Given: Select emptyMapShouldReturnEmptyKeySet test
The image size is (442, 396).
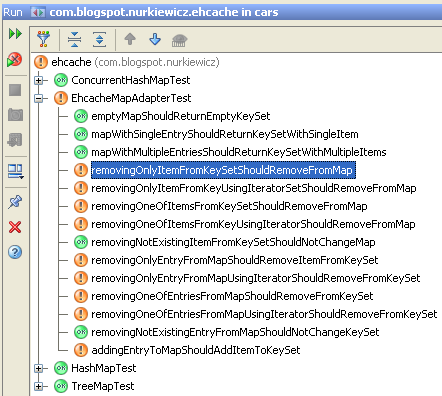Looking at the screenshot, I should pos(181,116).
